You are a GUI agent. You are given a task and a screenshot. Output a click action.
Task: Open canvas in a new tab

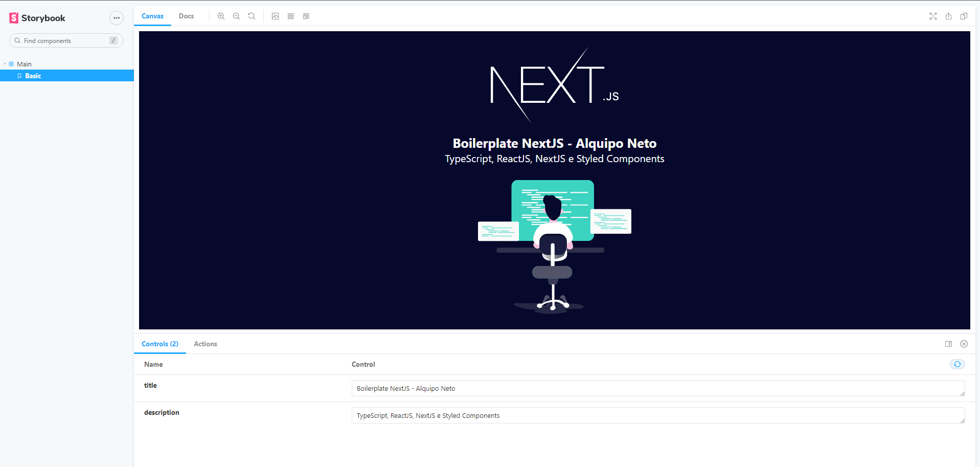(x=948, y=16)
